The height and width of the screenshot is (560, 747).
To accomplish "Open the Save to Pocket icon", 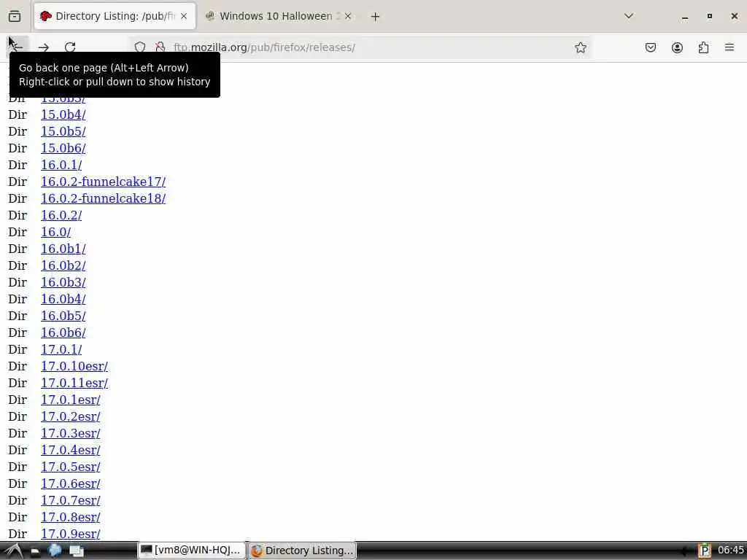I will (650, 47).
